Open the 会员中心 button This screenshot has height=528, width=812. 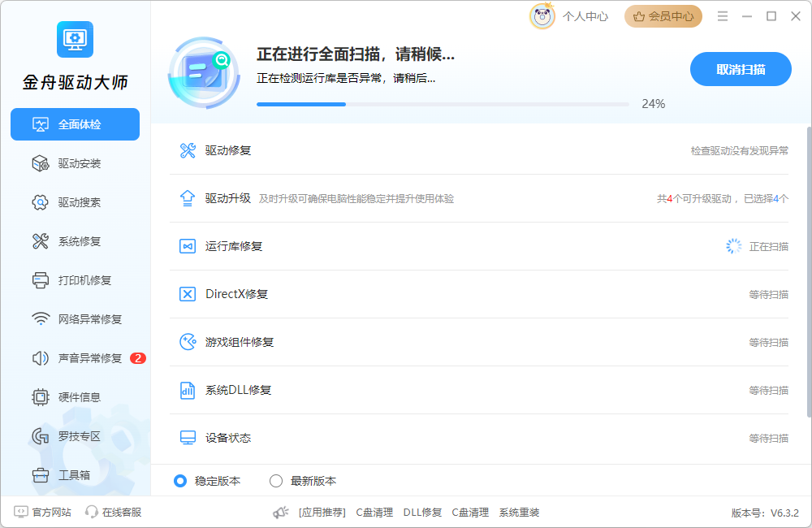tap(663, 16)
